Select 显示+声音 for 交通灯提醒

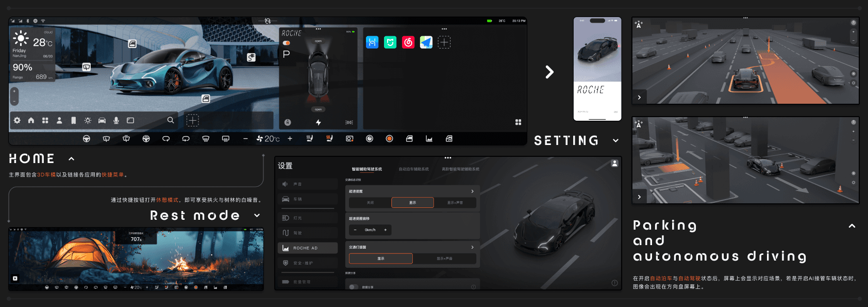pos(444,258)
